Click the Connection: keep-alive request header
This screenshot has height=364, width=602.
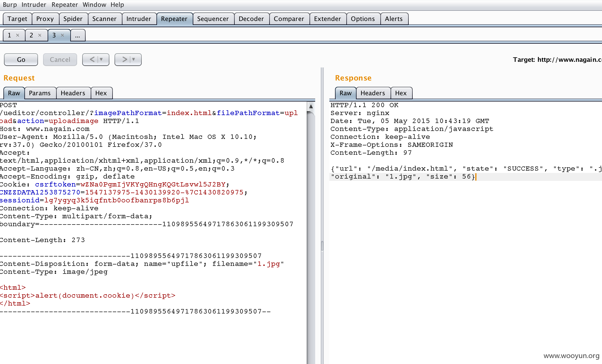(49, 208)
